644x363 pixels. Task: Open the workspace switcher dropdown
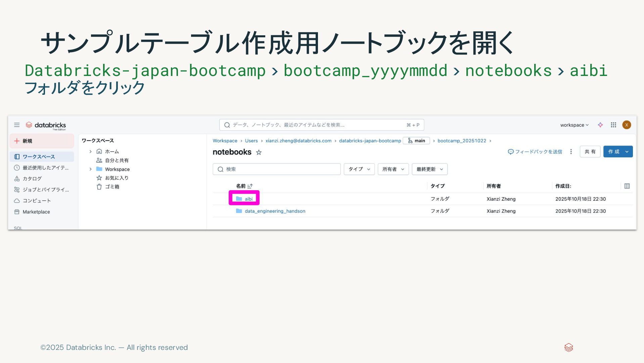coord(574,125)
